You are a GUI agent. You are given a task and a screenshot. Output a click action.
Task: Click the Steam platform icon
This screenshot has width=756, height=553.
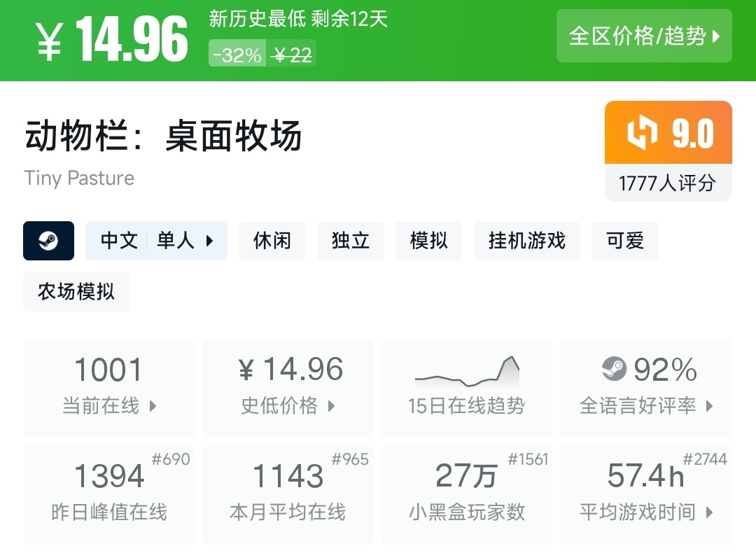(x=48, y=241)
